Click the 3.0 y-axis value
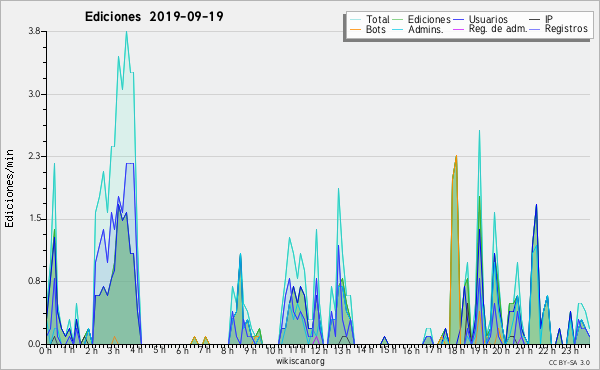The width and height of the screenshot is (600, 370). coord(34,94)
